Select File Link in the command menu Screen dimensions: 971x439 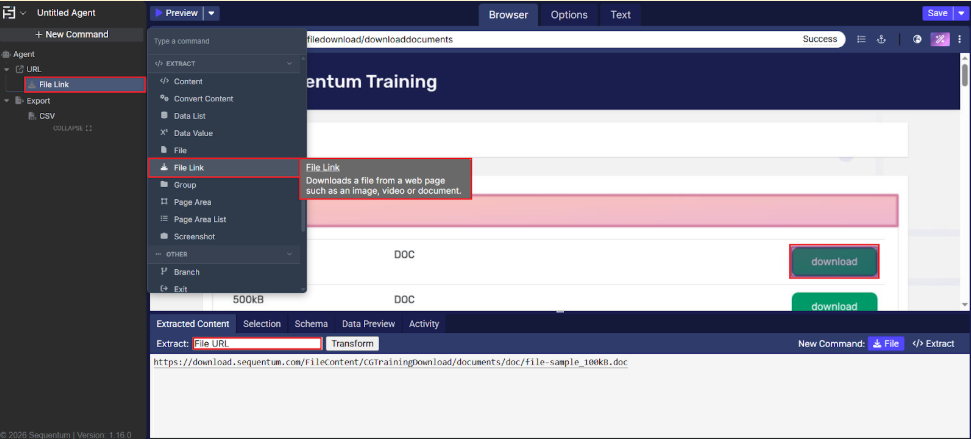click(x=188, y=168)
